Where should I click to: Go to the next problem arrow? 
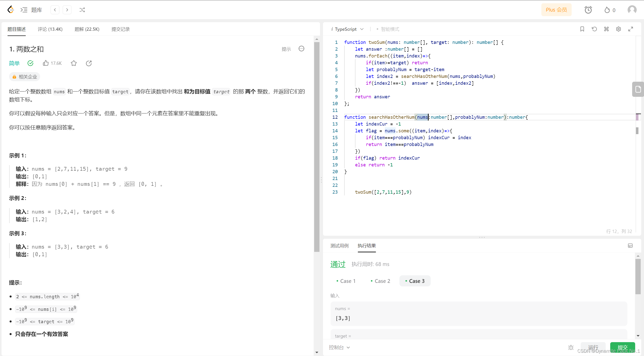67,10
